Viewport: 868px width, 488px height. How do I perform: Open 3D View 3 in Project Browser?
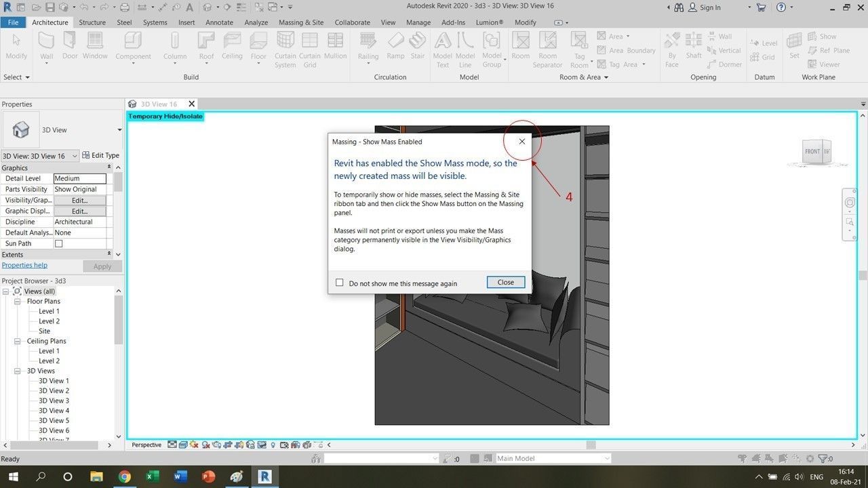[54, 401]
